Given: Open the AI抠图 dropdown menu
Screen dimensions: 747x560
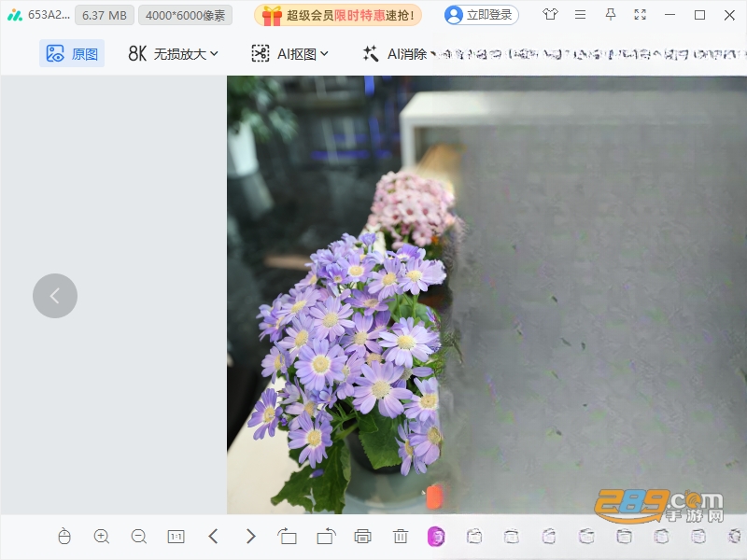Looking at the screenshot, I should 289,54.
